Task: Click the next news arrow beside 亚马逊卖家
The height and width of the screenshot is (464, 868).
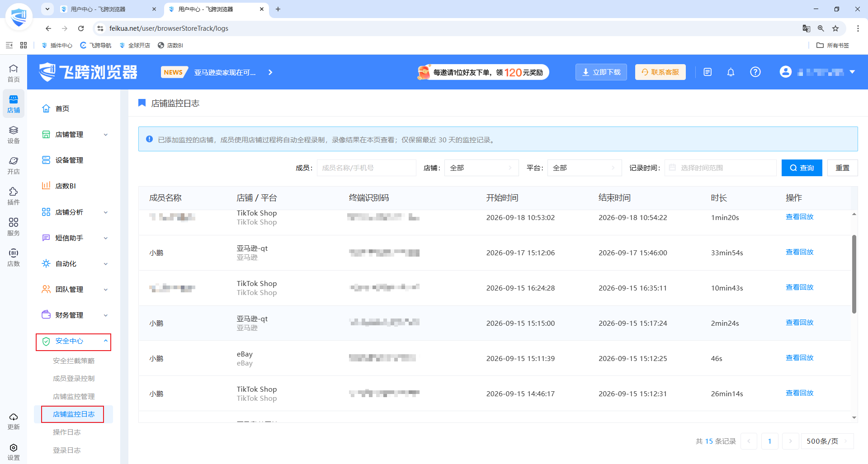Action: [270, 72]
